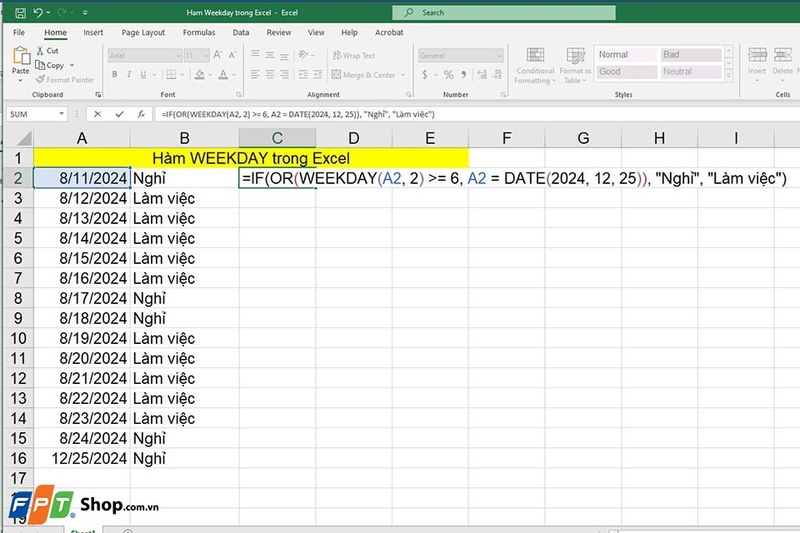Click Merge & Center button
The width and height of the screenshot is (800, 533).
(x=363, y=75)
